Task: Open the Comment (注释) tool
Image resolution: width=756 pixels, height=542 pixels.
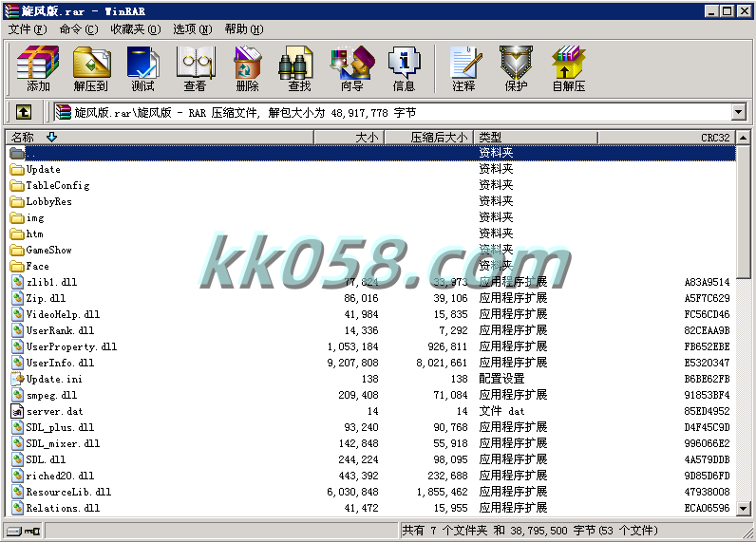Action: (x=464, y=69)
